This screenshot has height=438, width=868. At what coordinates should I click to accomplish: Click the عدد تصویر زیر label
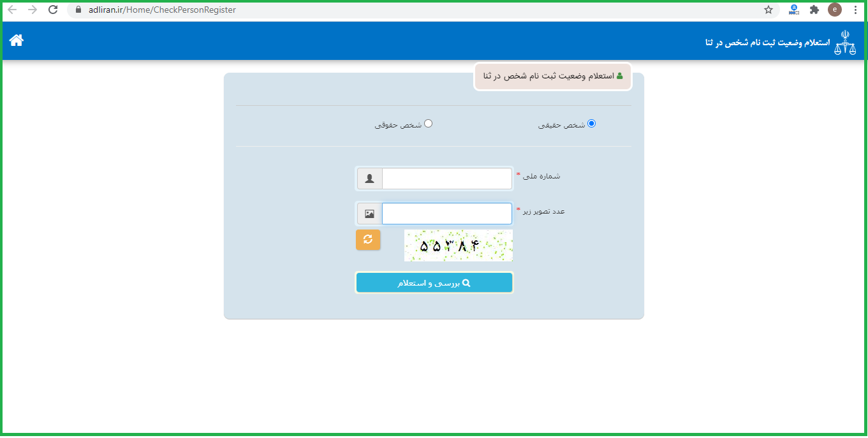pyautogui.click(x=544, y=210)
